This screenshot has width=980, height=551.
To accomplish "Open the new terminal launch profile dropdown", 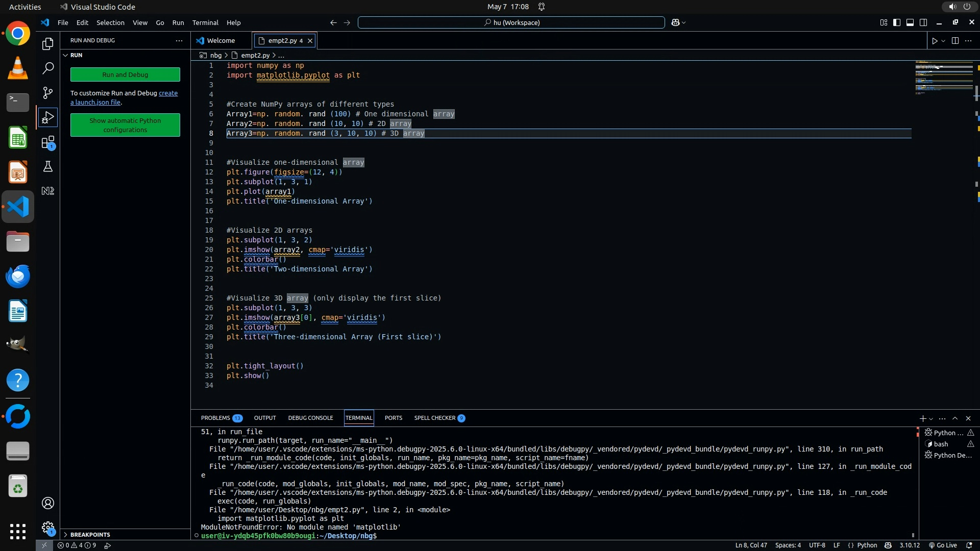I will click(x=932, y=419).
